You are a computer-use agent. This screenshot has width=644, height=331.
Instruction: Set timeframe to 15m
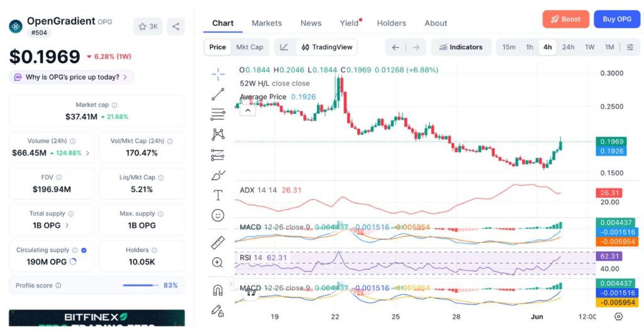click(x=509, y=47)
